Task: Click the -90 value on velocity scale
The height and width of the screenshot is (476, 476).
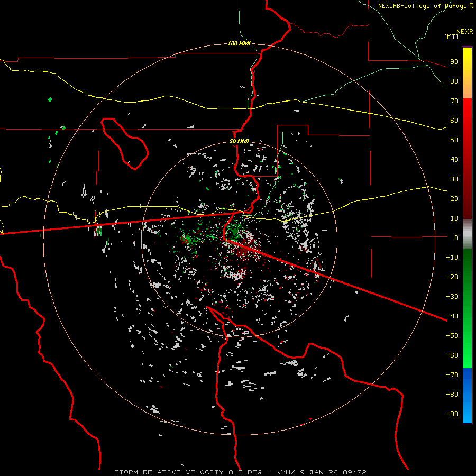Action: 452,414
